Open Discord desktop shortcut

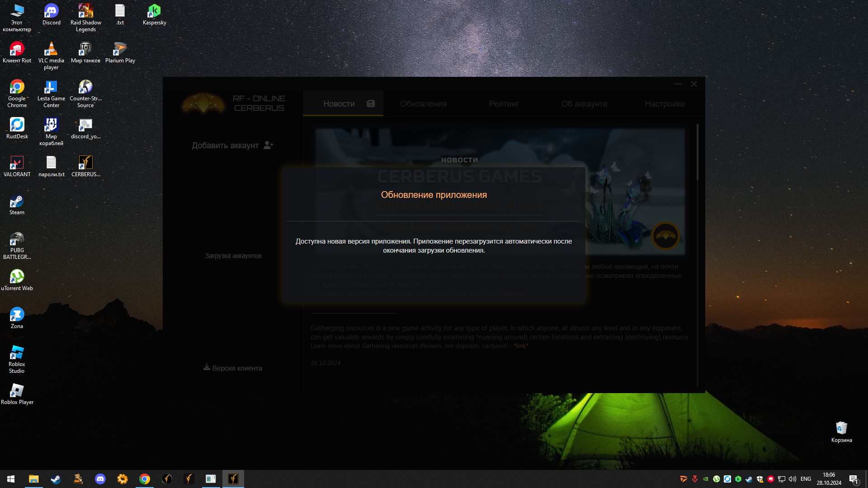click(x=51, y=15)
